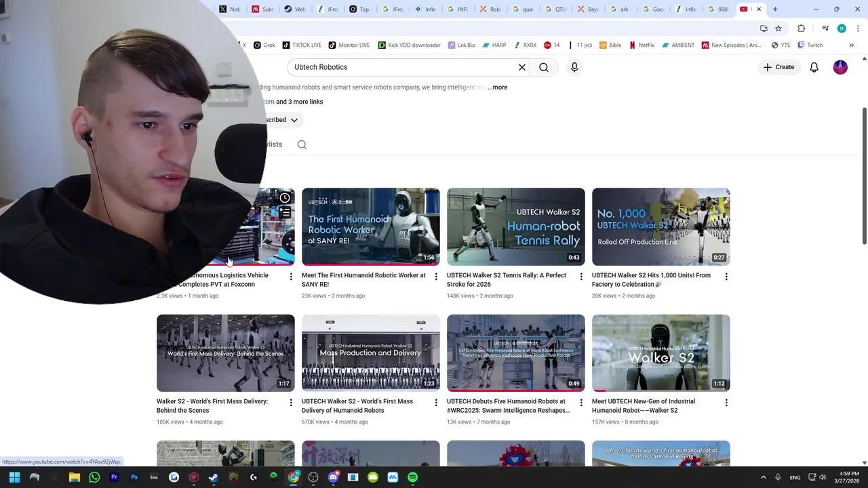Open the Create button menu
868x488 pixels.
[x=778, y=67]
